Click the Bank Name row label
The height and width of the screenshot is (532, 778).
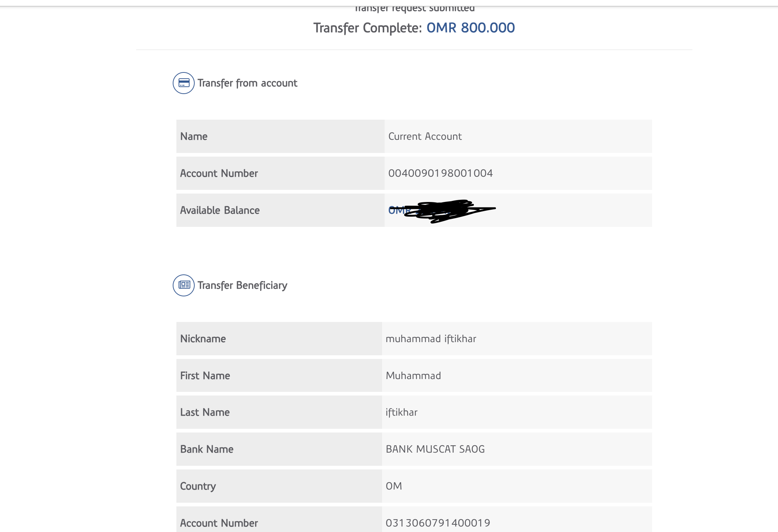(207, 449)
